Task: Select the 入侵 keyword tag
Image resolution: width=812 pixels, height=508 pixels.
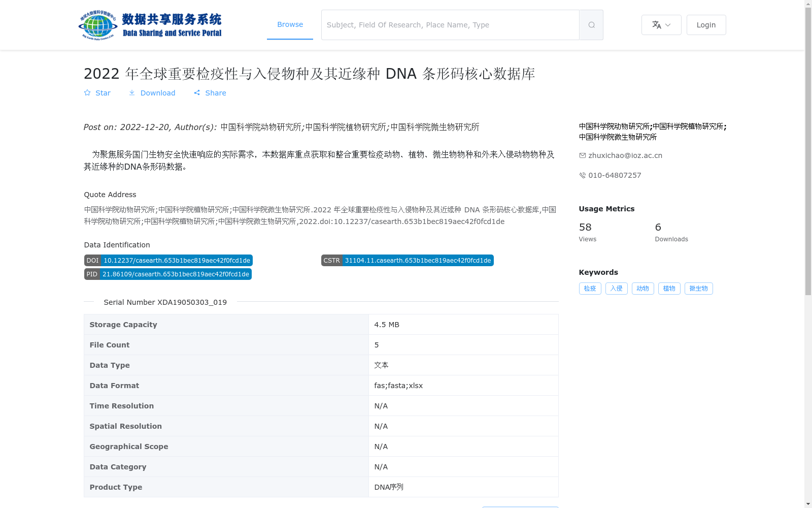Action: 617,289
